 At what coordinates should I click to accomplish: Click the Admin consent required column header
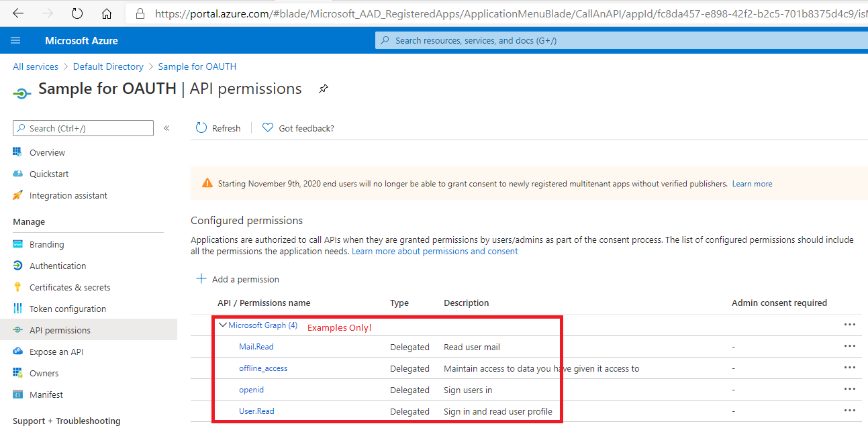[x=779, y=303]
